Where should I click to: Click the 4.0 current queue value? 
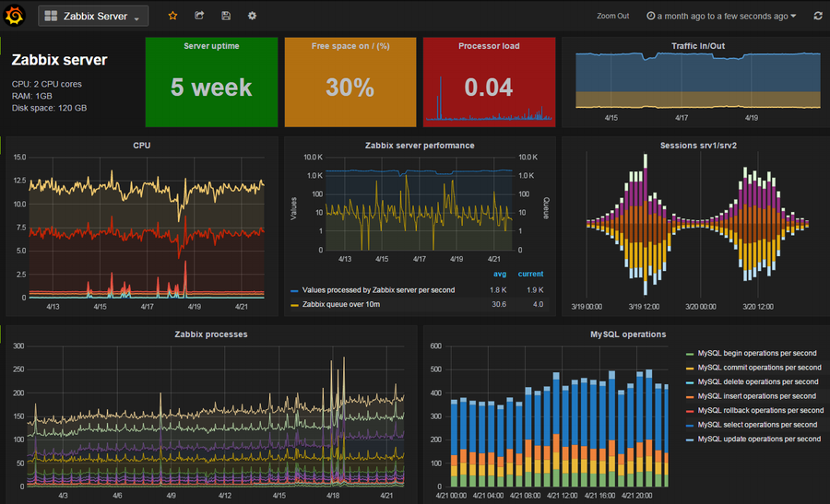click(538, 304)
